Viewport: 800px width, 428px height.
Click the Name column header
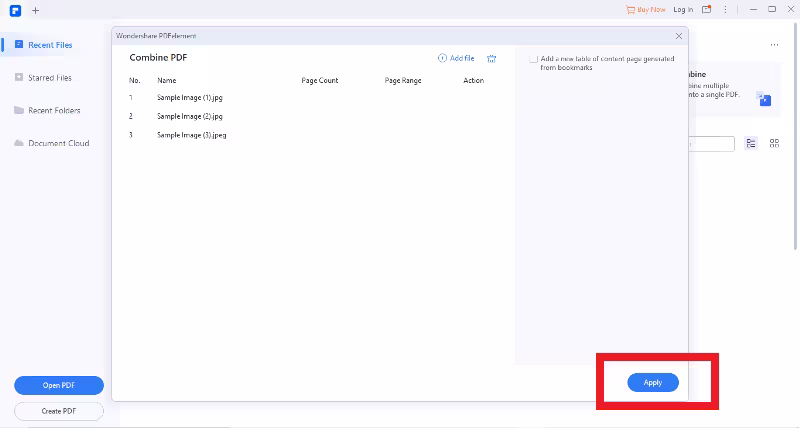[x=167, y=81]
